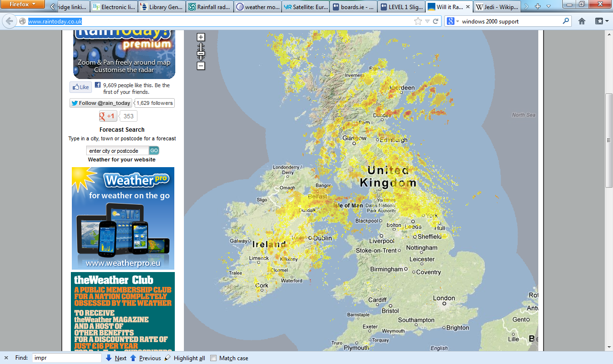
Task: Switch to the Jedi - Wikip... tab
Action: (497, 7)
